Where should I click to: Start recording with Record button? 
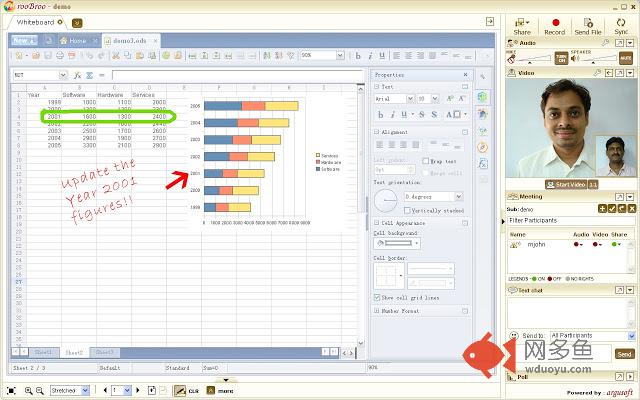click(555, 27)
